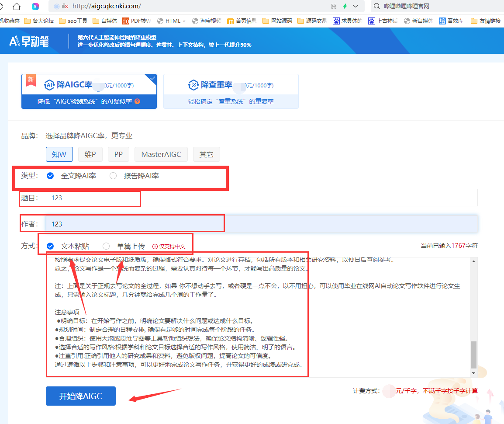Open the 友情链接 bookmark folder
Screen dimensions: 504x424
pyautogui.click(x=486, y=21)
